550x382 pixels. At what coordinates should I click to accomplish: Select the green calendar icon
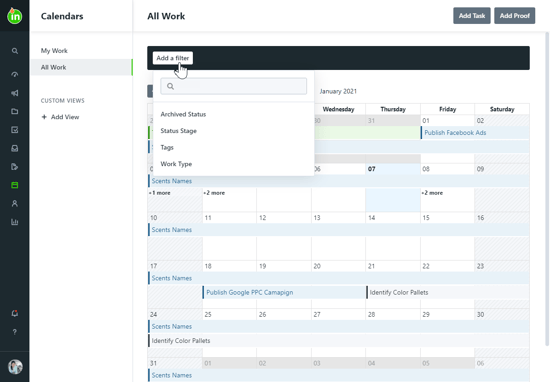(15, 185)
